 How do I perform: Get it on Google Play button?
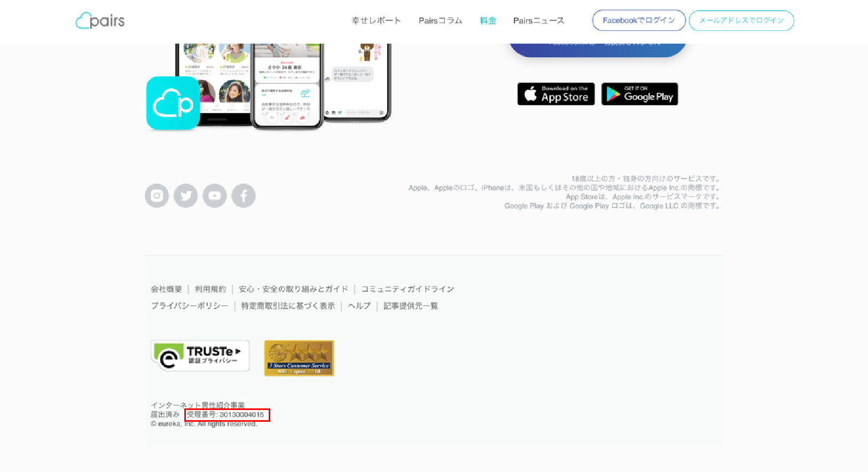point(639,94)
